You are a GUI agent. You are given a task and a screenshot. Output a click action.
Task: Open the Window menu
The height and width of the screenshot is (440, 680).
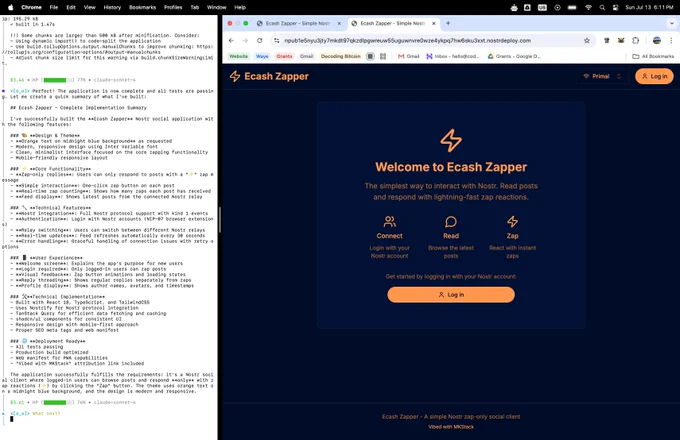coord(216,7)
